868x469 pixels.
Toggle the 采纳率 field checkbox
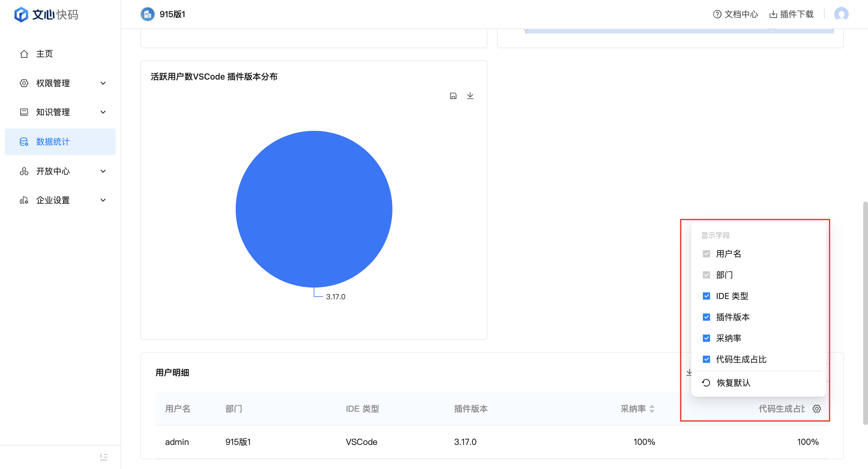point(706,338)
